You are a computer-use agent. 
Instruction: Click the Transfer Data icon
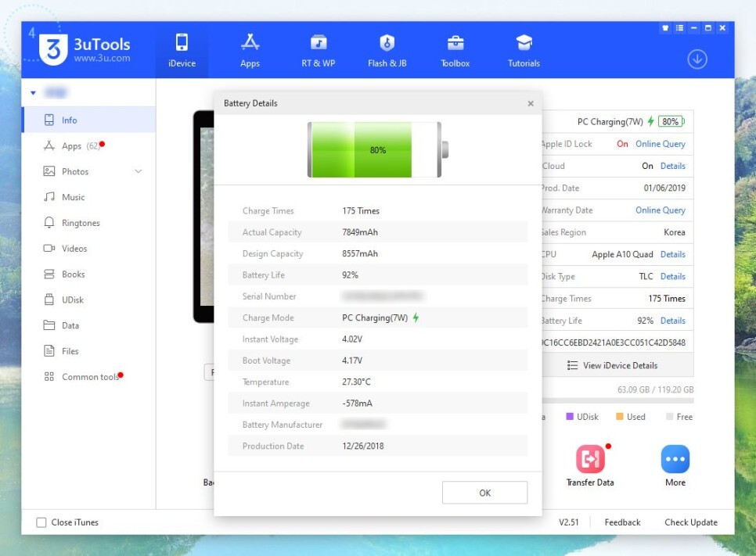590,459
